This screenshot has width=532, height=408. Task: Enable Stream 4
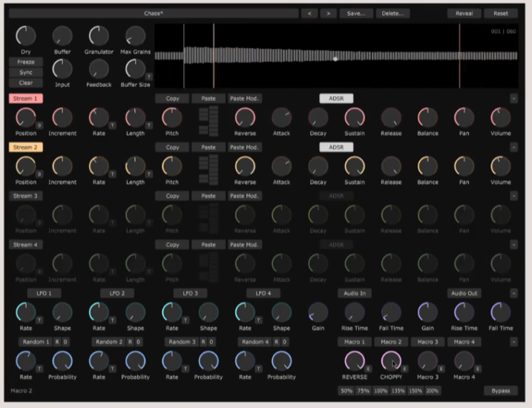pyautogui.click(x=26, y=245)
